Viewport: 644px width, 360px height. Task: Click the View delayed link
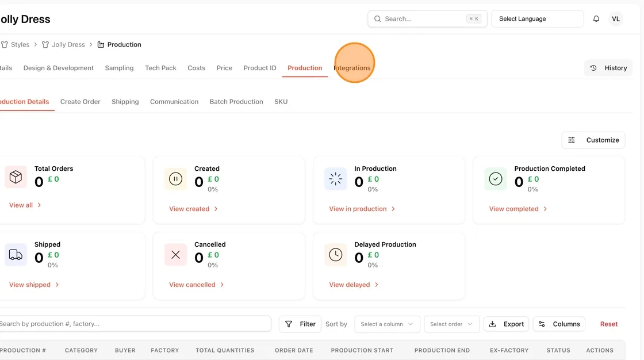pyautogui.click(x=354, y=285)
